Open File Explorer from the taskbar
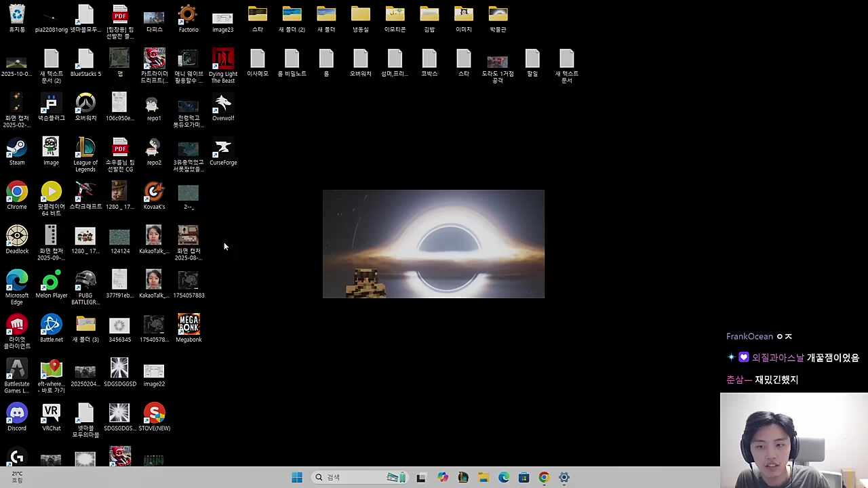Screen dimensions: 868x488 tap(484, 478)
